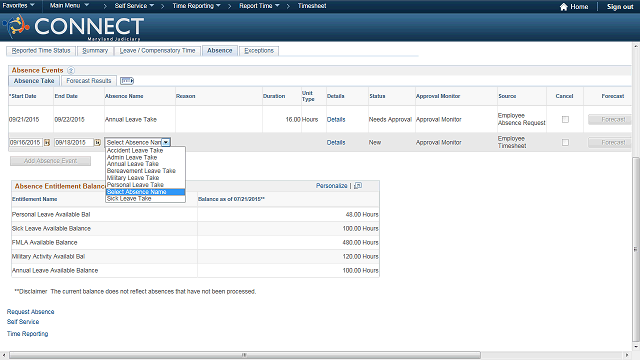
Task: Open Details for Annual Leave Take row
Action: coord(336,120)
